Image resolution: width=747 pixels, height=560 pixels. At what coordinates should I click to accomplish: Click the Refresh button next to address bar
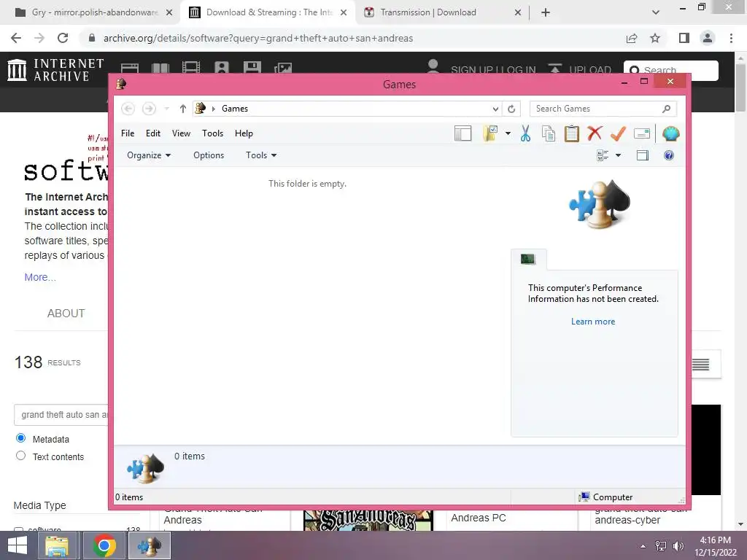click(511, 109)
